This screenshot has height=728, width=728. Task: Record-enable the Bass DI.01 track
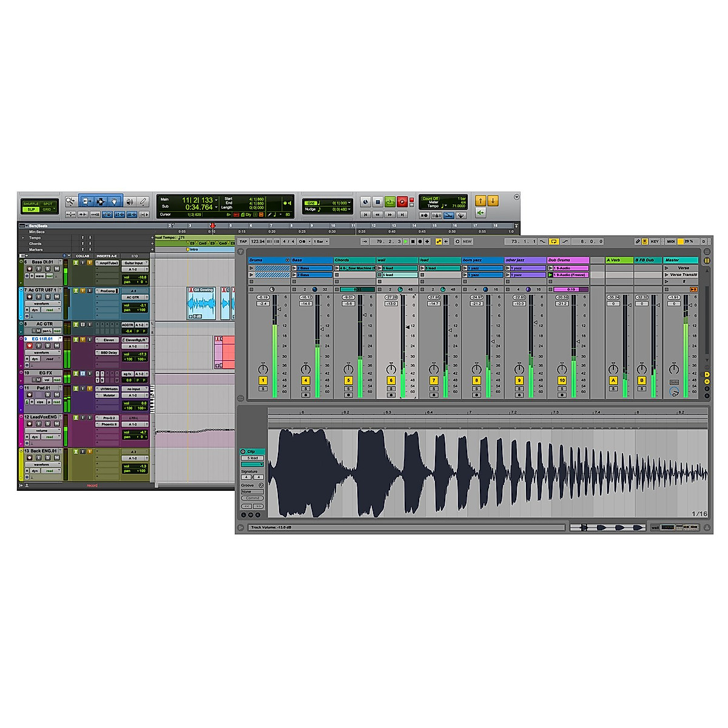pos(29,269)
